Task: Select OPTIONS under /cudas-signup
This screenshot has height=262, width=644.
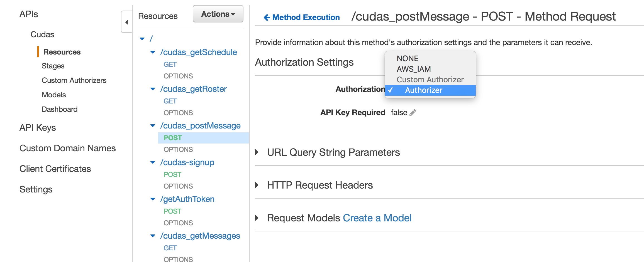Action: [x=178, y=186]
